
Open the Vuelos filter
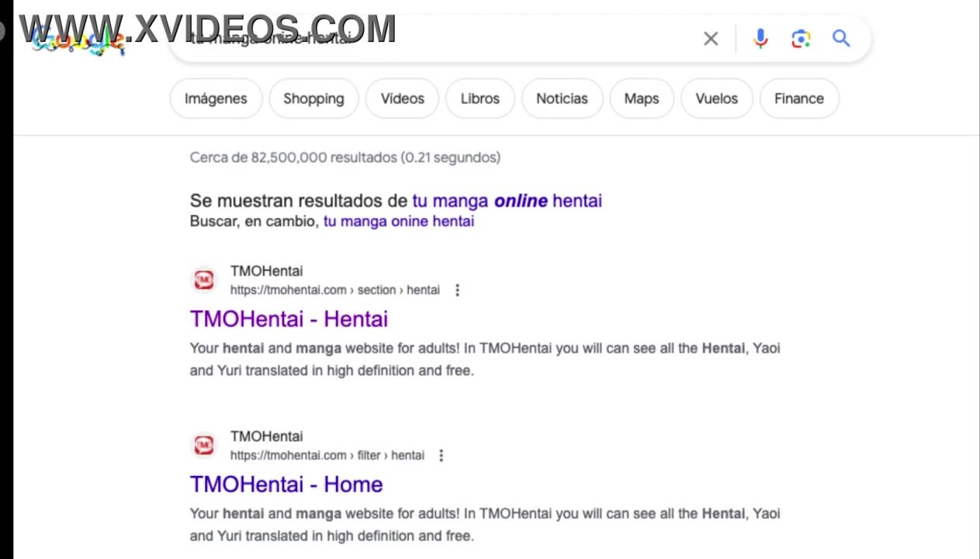click(716, 99)
